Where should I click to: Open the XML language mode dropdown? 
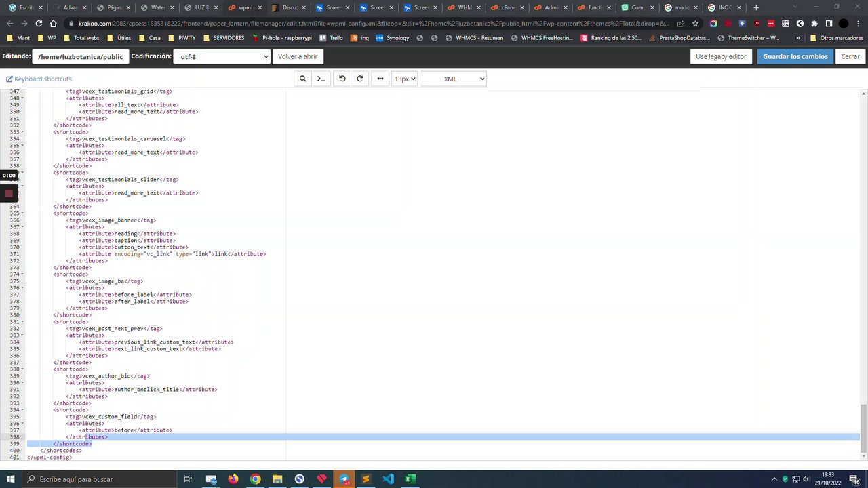453,79
